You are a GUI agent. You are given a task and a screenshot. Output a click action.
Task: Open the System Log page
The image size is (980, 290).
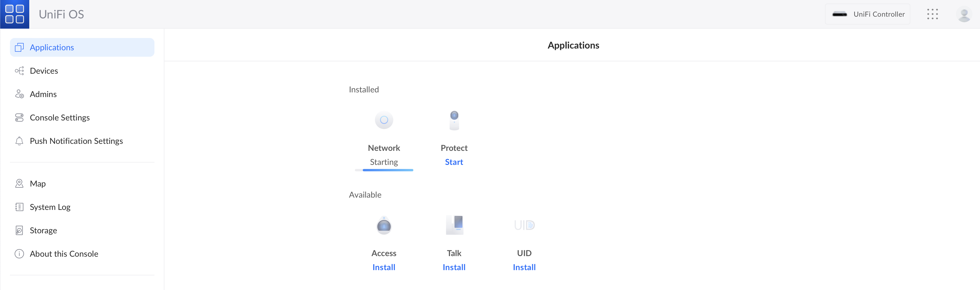pos(50,207)
